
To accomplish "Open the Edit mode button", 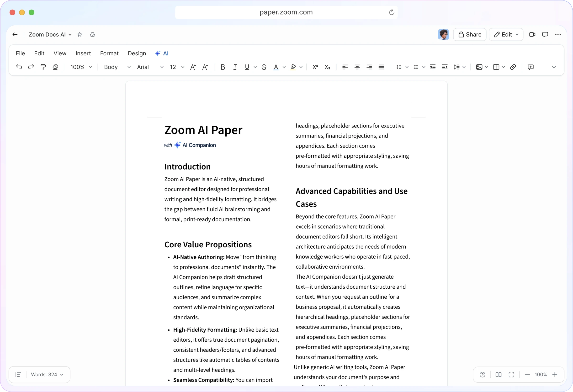I will point(506,35).
